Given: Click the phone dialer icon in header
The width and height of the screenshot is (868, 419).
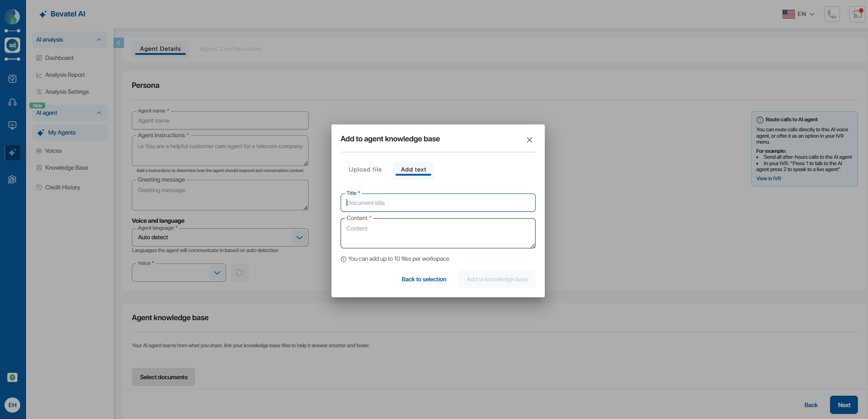Looking at the screenshot, I should click(x=832, y=14).
